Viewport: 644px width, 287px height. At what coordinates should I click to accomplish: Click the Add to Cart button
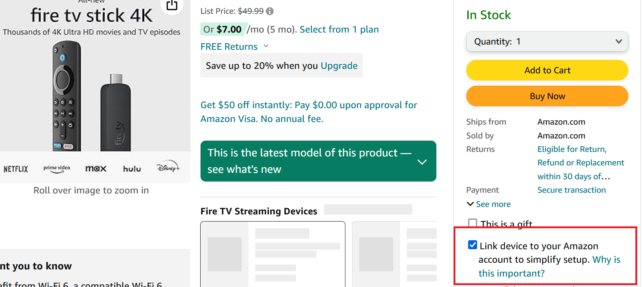click(x=547, y=70)
